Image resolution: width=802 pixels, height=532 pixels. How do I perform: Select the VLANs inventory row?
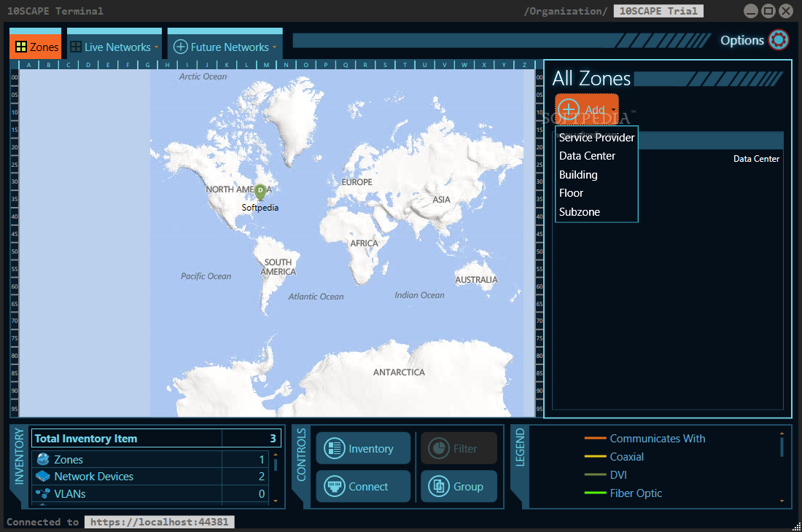pyautogui.click(x=150, y=493)
